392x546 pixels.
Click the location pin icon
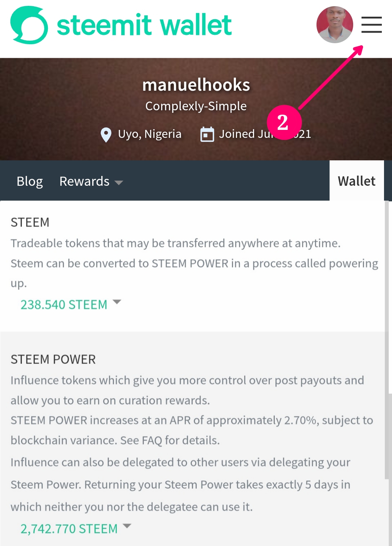tap(106, 135)
